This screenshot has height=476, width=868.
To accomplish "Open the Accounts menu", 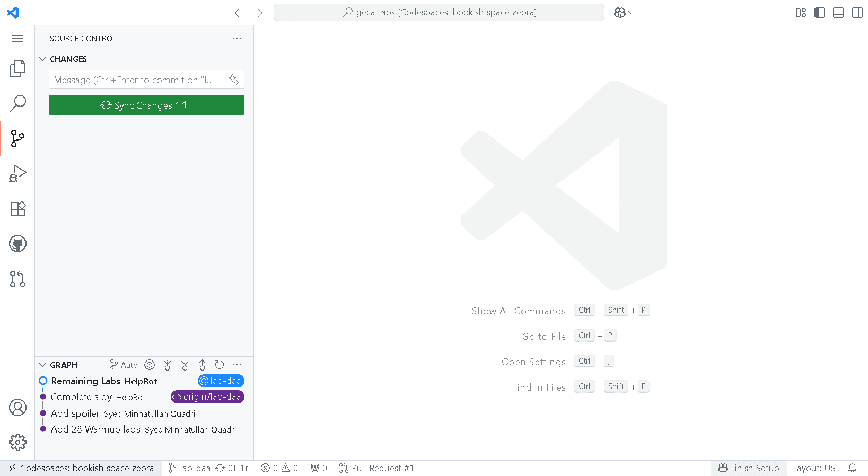I will 17,407.
